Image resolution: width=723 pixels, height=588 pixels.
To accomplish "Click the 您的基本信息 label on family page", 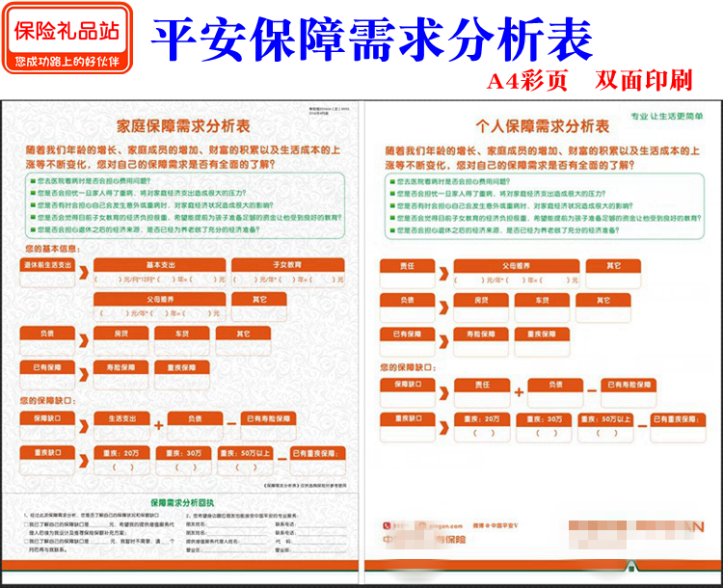I will 53,249.
